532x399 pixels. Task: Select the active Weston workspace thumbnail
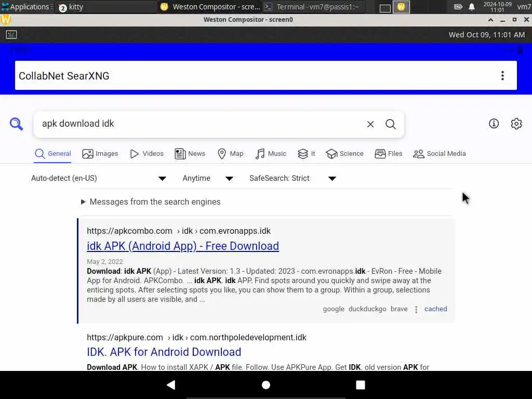[401, 7]
